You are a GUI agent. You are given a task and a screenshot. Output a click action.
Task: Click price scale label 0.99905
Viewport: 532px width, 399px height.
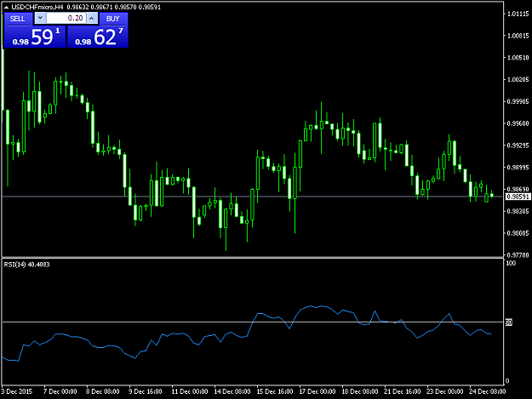[x=518, y=101]
